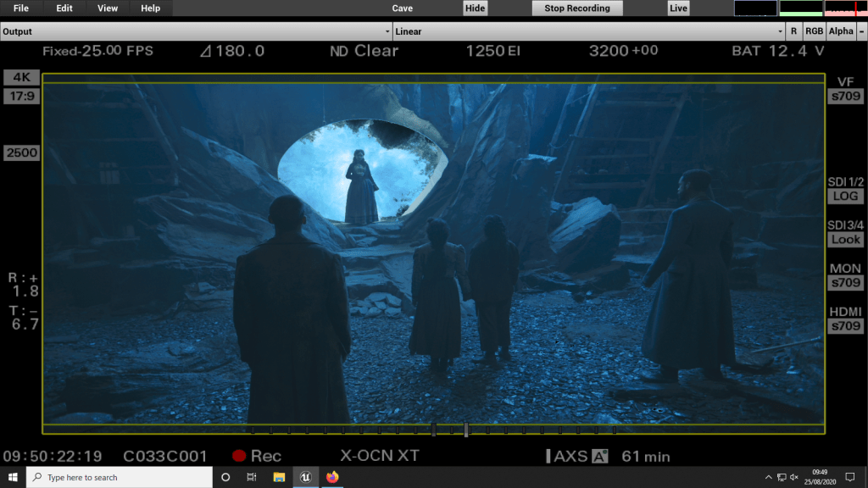Viewport: 868px width, 488px height.
Task: Toggle the R channel button
Action: [x=793, y=31]
